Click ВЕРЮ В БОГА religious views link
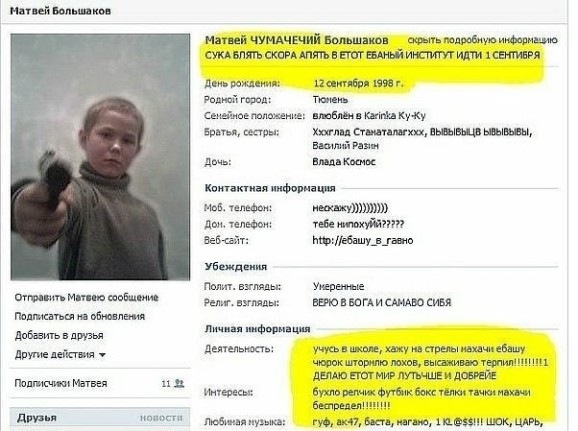 [x=382, y=303]
